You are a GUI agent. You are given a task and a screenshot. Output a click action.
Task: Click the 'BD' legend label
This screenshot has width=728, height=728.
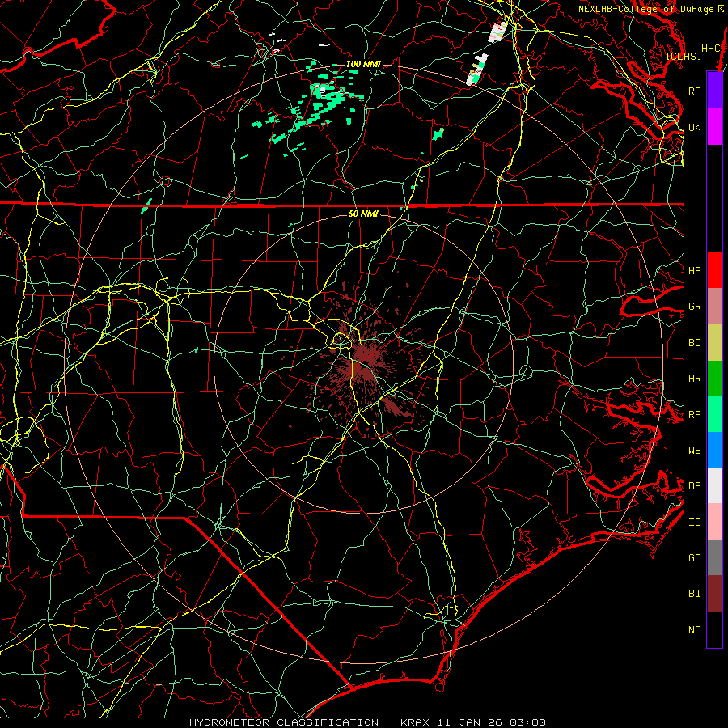click(x=694, y=343)
